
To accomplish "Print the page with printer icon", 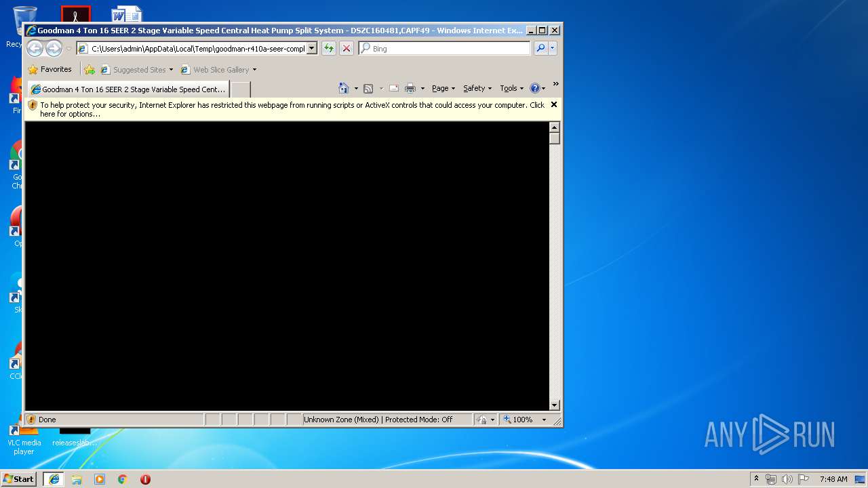I will coord(410,88).
